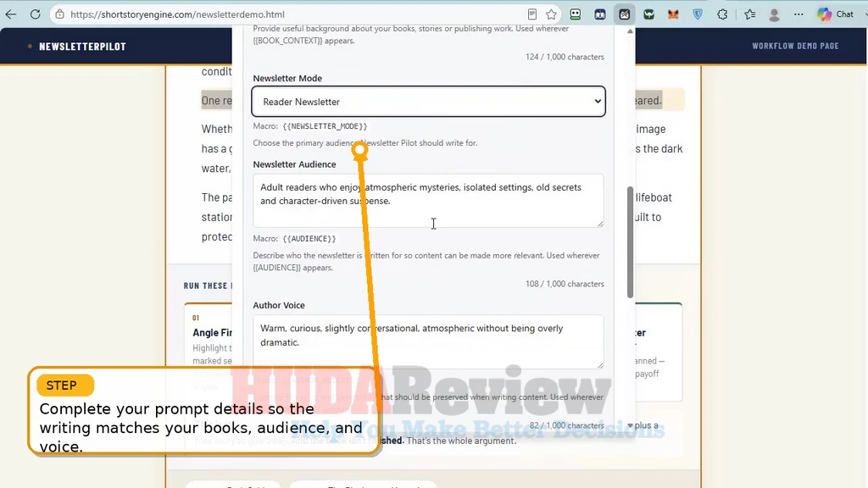Click the NEWSLETTERPILOT logo link
The height and width of the screenshot is (488, 868).
point(82,47)
